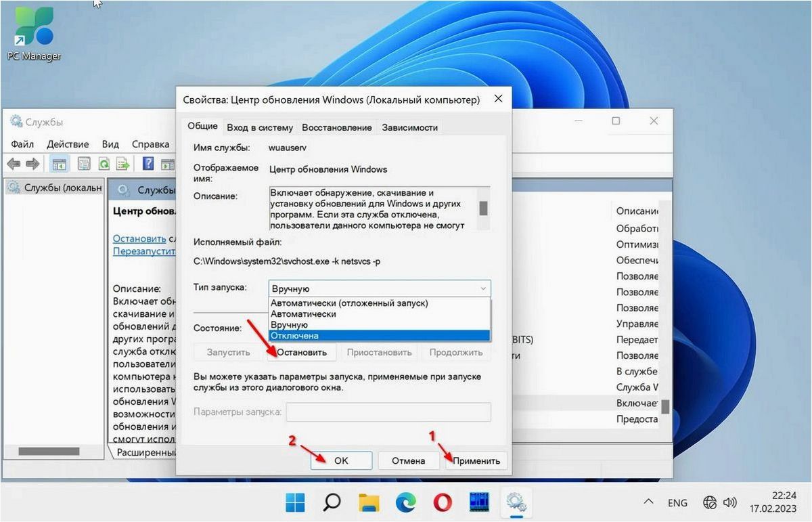The width and height of the screenshot is (812, 522).
Task: Click 'wuauserv' service name text
Action: click(289, 147)
